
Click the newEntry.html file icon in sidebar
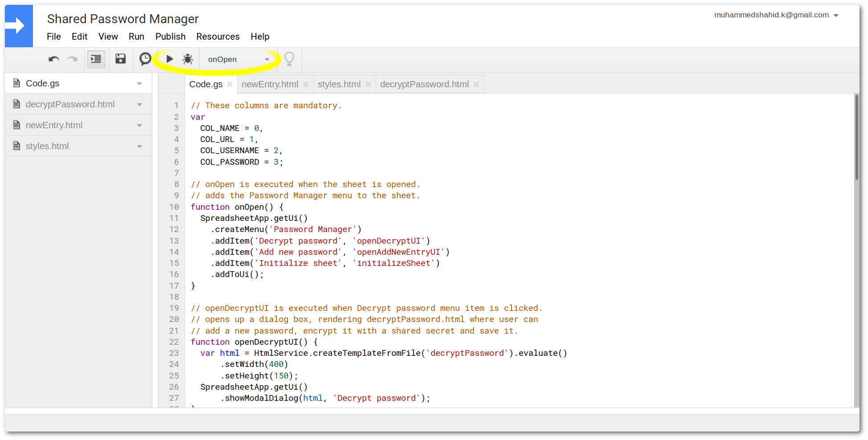17,125
